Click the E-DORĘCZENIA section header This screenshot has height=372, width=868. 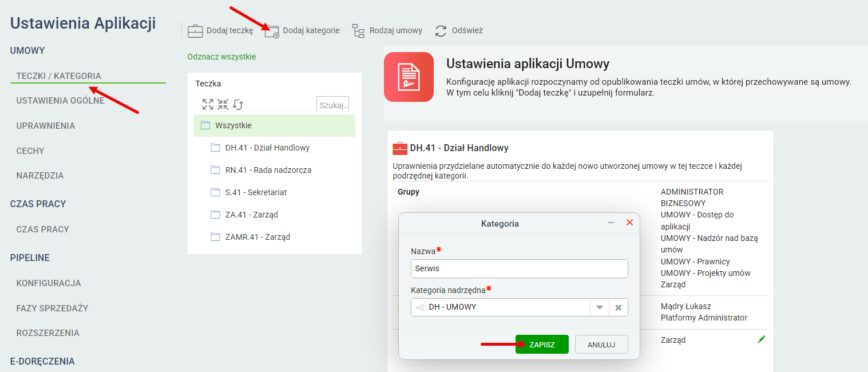coord(42,362)
